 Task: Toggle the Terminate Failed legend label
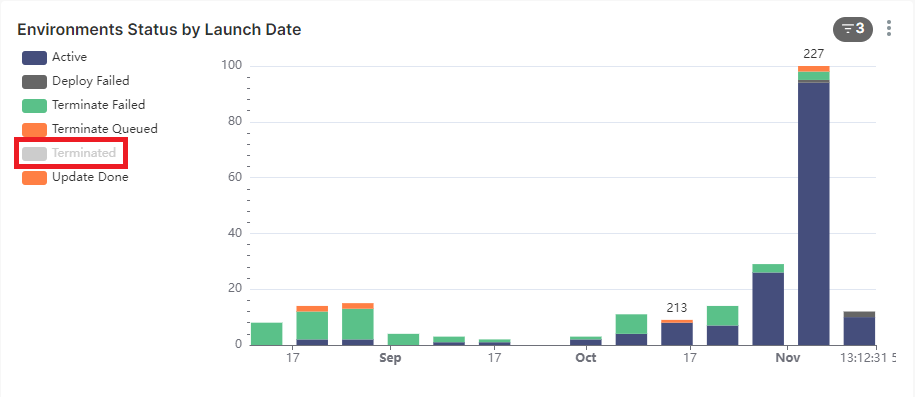(x=98, y=105)
